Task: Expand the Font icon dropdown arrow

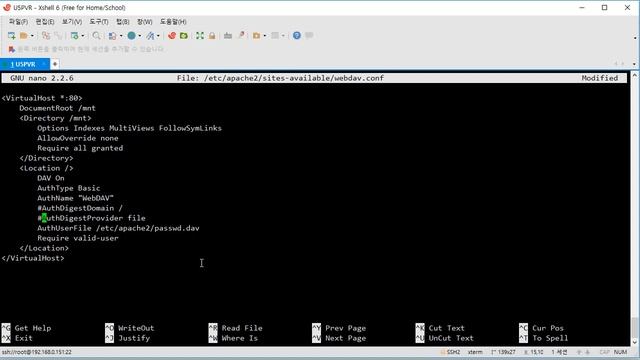Action: 158,36
